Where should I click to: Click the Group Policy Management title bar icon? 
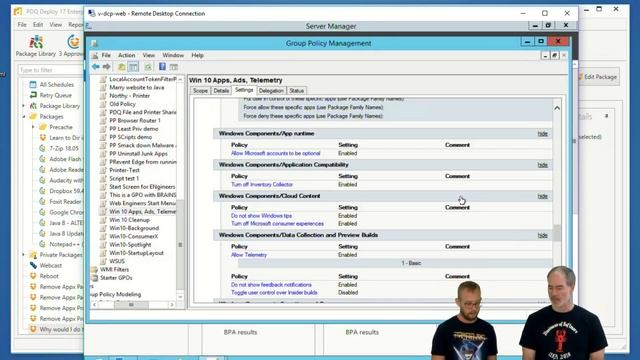click(x=95, y=43)
